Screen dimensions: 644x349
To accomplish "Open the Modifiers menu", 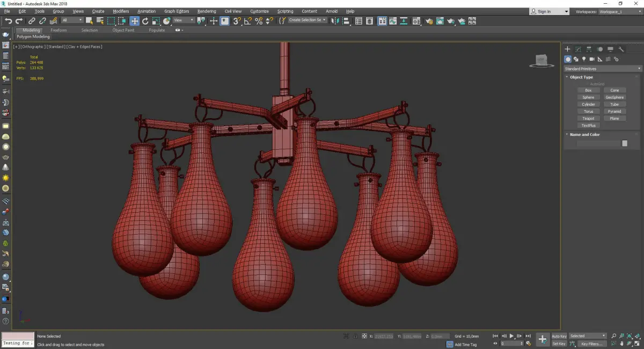I will (121, 11).
